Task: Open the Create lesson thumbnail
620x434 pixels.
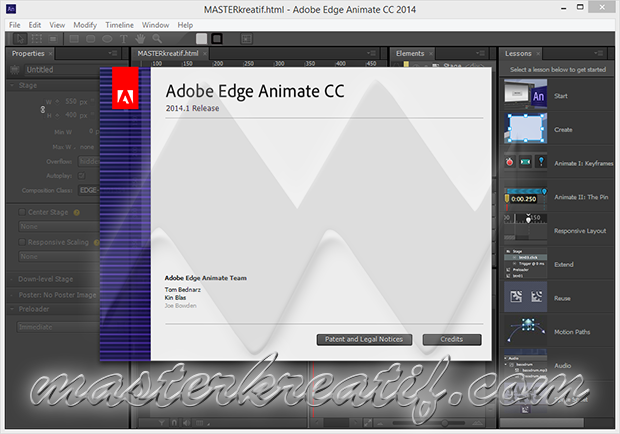Action: click(x=525, y=128)
